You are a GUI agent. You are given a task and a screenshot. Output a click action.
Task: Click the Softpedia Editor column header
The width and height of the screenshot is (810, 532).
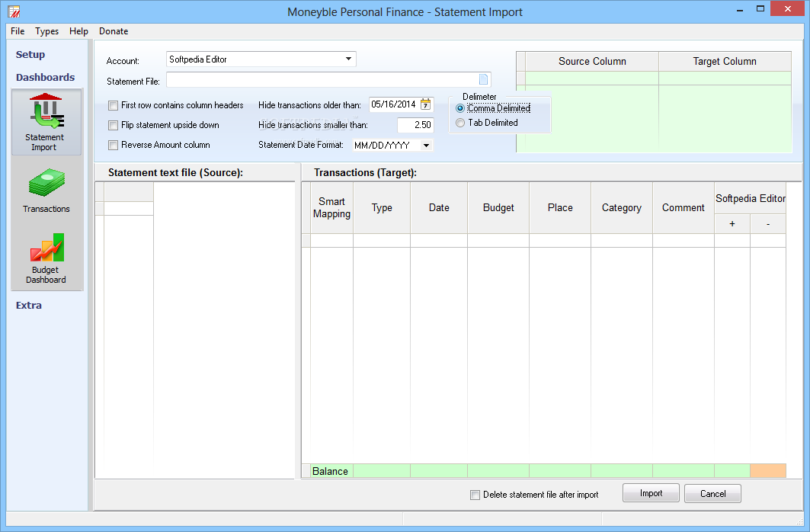[750, 198]
